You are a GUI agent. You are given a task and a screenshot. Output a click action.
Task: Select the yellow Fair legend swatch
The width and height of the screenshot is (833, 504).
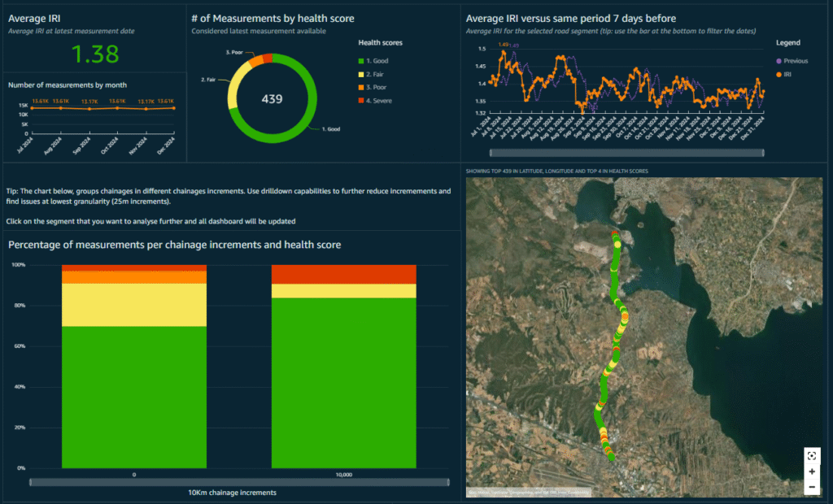click(x=361, y=74)
